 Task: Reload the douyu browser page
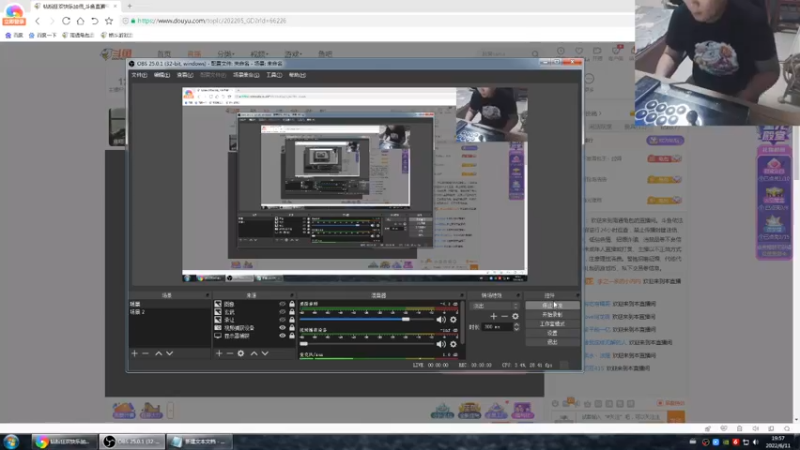(x=66, y=21)
